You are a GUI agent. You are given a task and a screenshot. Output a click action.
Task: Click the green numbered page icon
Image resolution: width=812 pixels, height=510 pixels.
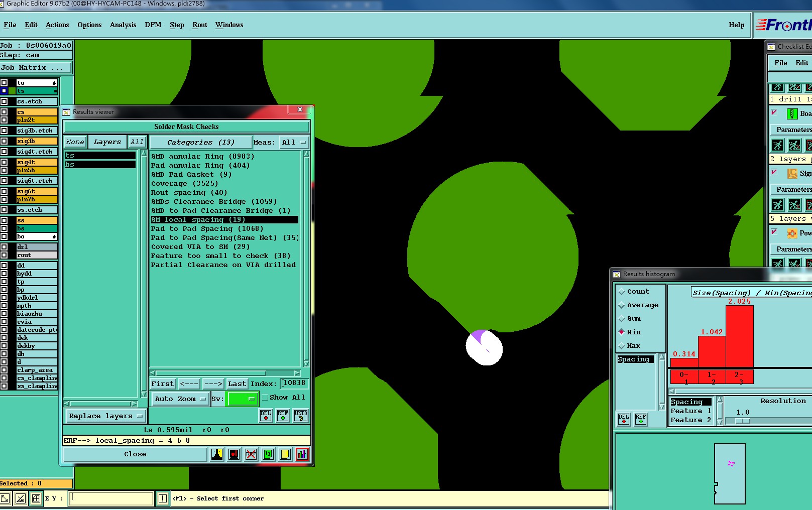point(268,454)
